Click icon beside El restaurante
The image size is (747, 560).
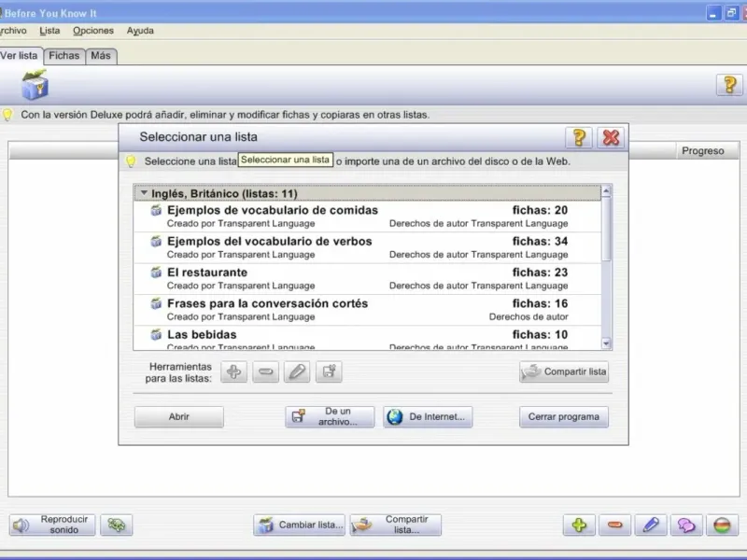[156, 273]
